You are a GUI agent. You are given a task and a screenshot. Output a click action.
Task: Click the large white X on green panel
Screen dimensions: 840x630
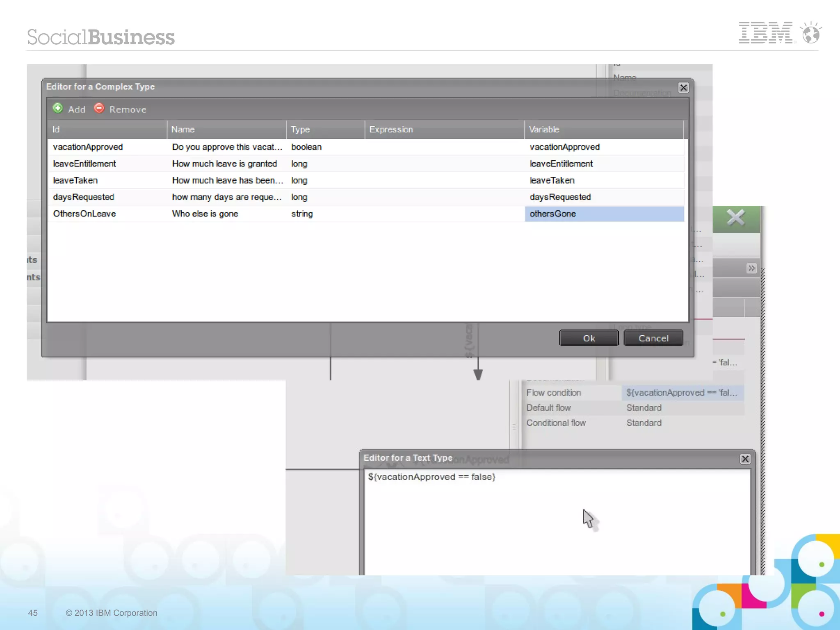pos(735,218)
